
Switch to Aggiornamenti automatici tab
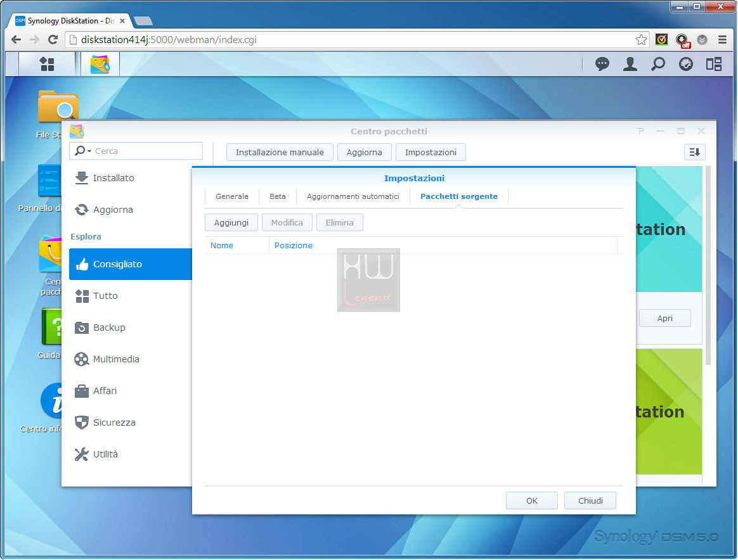coord(353,196)
